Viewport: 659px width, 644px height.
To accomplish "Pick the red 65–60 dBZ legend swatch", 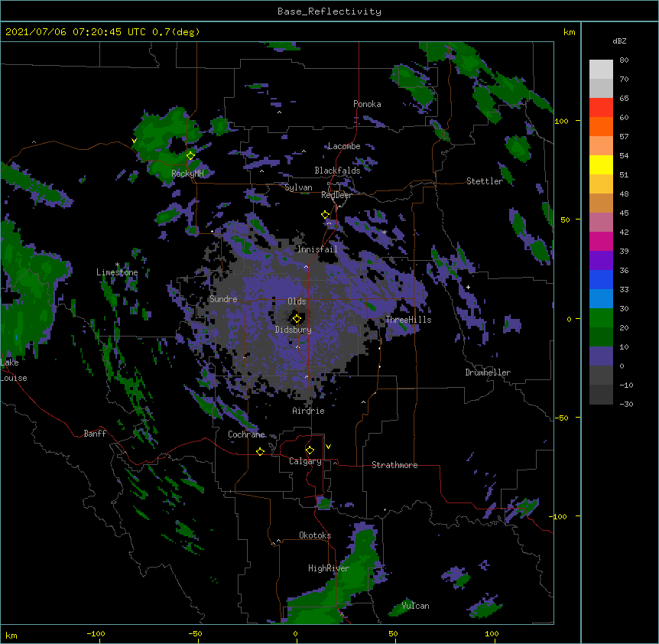I will point(601,108).
